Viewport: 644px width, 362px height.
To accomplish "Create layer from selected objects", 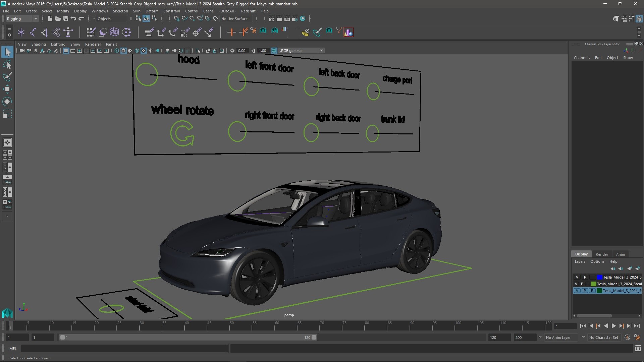I will pos(638,268).
